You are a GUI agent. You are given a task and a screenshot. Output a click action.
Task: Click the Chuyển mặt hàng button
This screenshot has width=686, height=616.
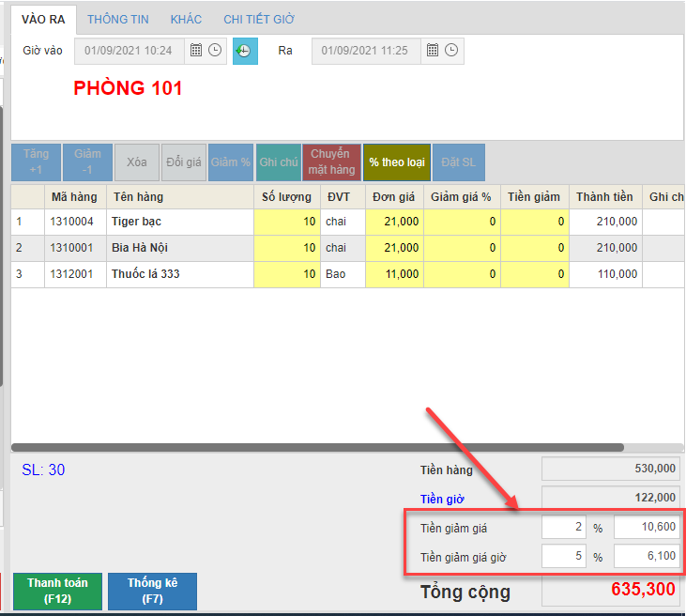click(x=332, y=162)
